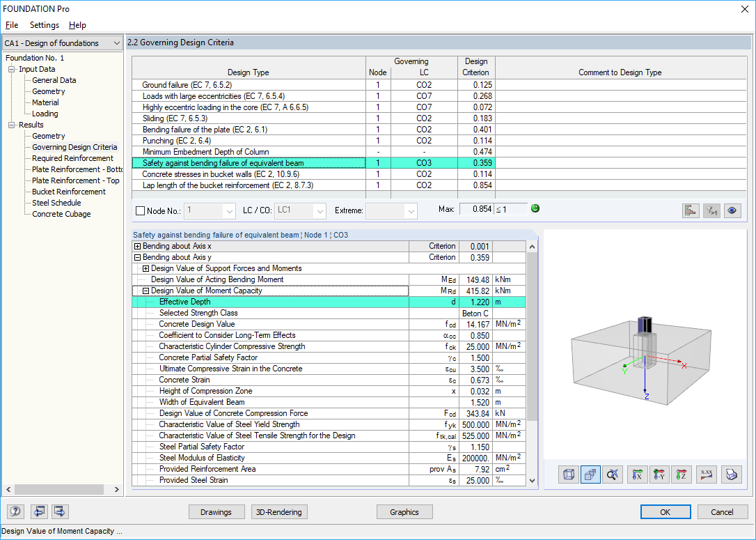Select Governing Design Criteria tree item
This screenshot has width=756, height=540.
(74, 147)
